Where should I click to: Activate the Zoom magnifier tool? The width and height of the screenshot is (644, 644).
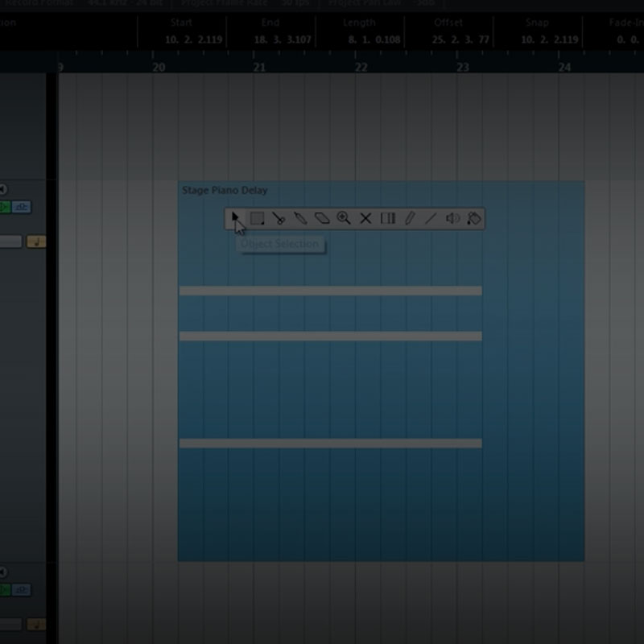coord(344,218)
